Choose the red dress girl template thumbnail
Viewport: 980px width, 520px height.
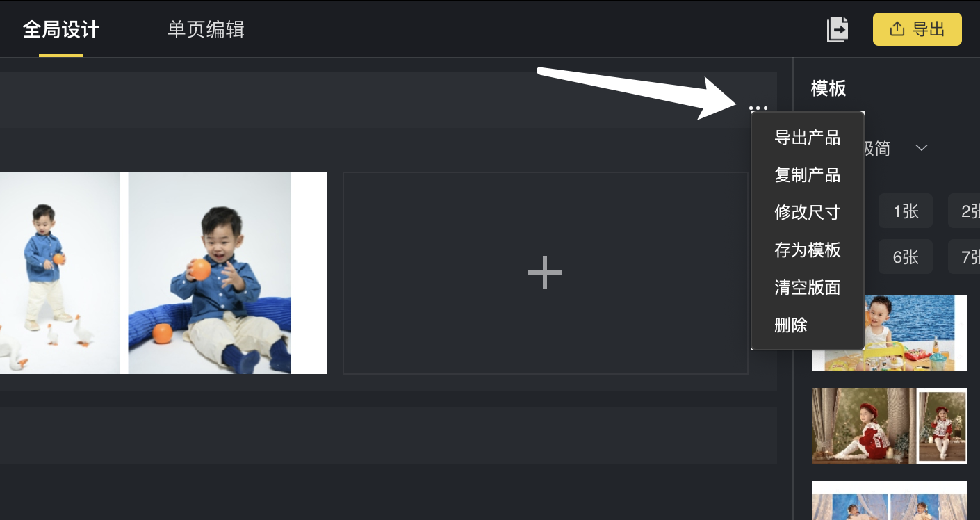(890, 426)
